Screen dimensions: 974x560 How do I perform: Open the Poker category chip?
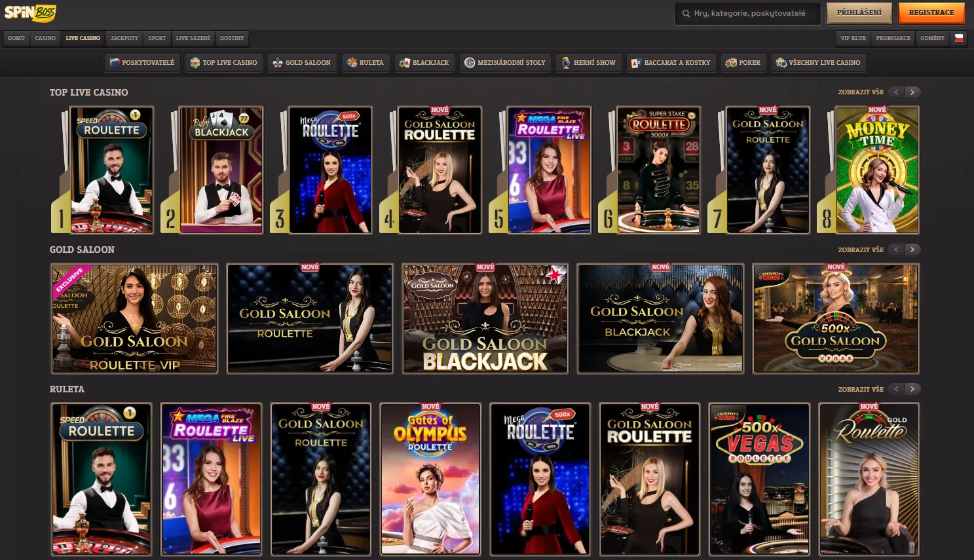coord(743,63)
